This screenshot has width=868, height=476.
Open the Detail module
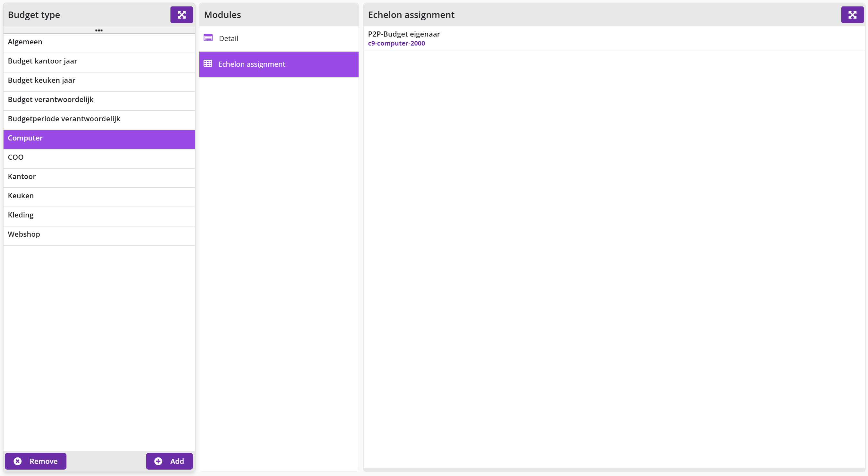[279, 39]
